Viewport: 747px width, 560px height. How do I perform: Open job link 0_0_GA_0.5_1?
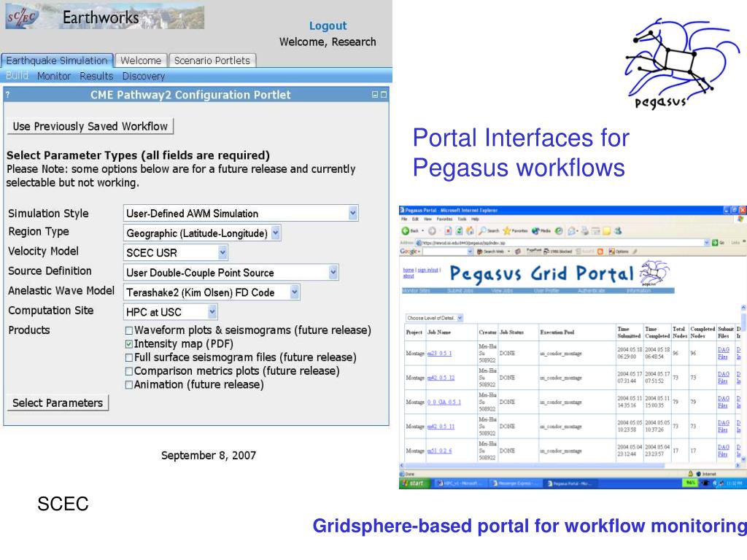click(444, 402)
